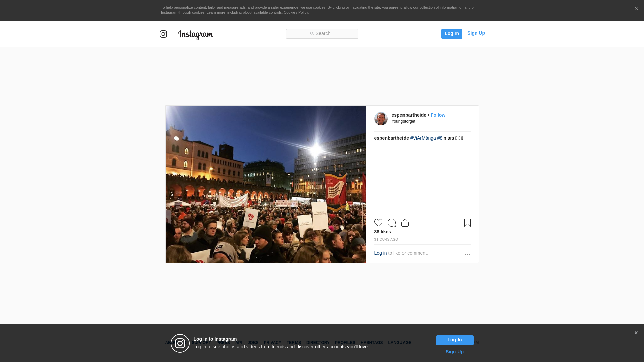Click Sign Up in bottom banner
The height and width of the screenshot is (362, 644).
(x=454, y=352)
